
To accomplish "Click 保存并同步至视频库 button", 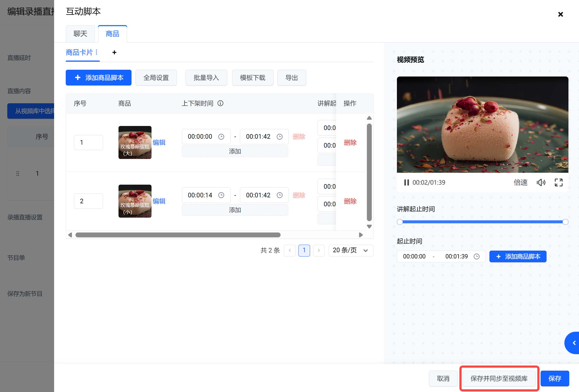I will (x=499, y=378).
